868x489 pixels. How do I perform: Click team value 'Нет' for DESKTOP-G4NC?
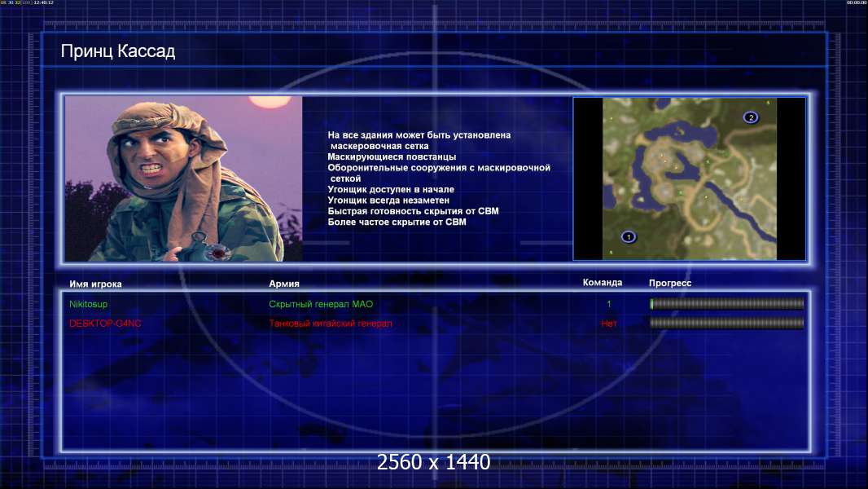[609, 324]
